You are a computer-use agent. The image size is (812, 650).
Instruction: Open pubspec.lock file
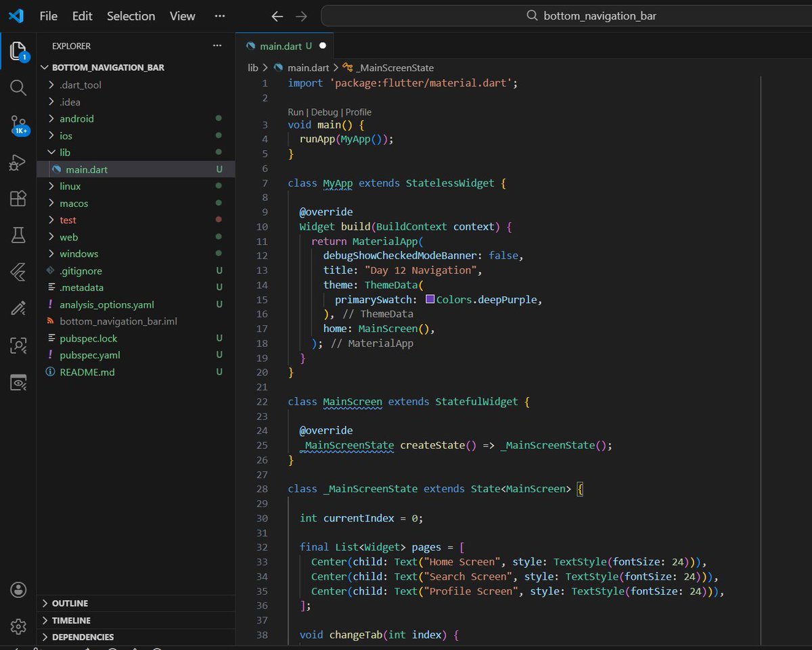point(89,339)
